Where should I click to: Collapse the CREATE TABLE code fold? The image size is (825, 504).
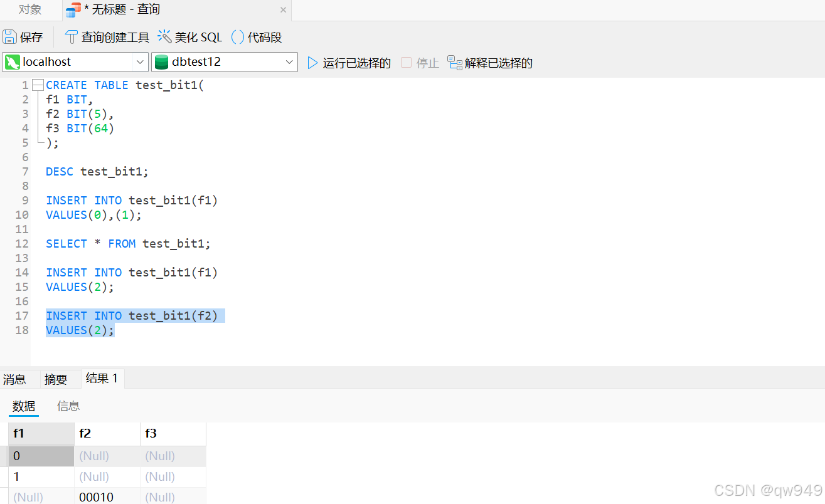pyautogui.click(x=38, y=84)
